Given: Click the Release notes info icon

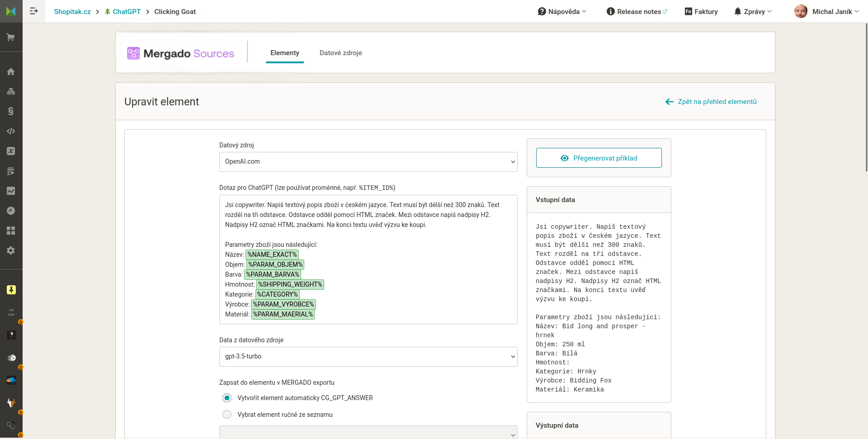Looking at the screenshot, I should click(x=610, y=11).
